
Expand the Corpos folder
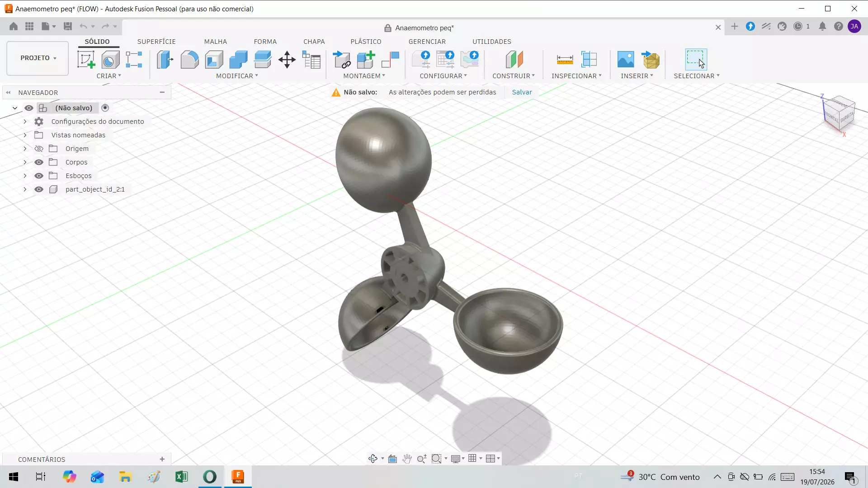pyautogui.click(x=25, y=162)
